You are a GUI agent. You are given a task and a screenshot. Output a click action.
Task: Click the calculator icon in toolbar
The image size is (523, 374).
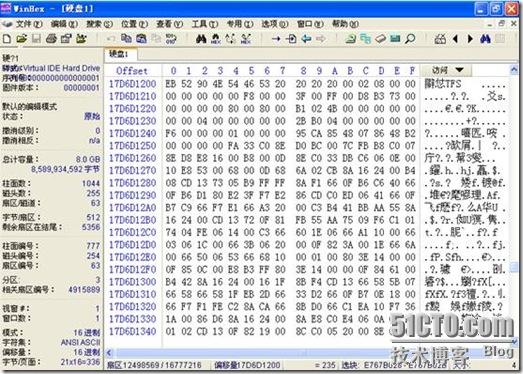[x=440, y=39]
